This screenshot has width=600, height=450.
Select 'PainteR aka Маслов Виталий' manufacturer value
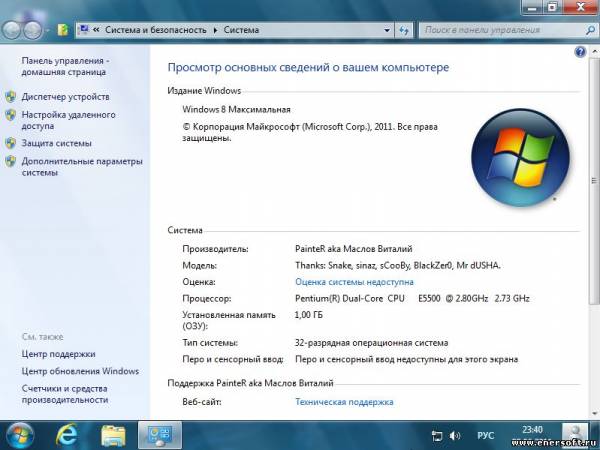tap(354, 249)
